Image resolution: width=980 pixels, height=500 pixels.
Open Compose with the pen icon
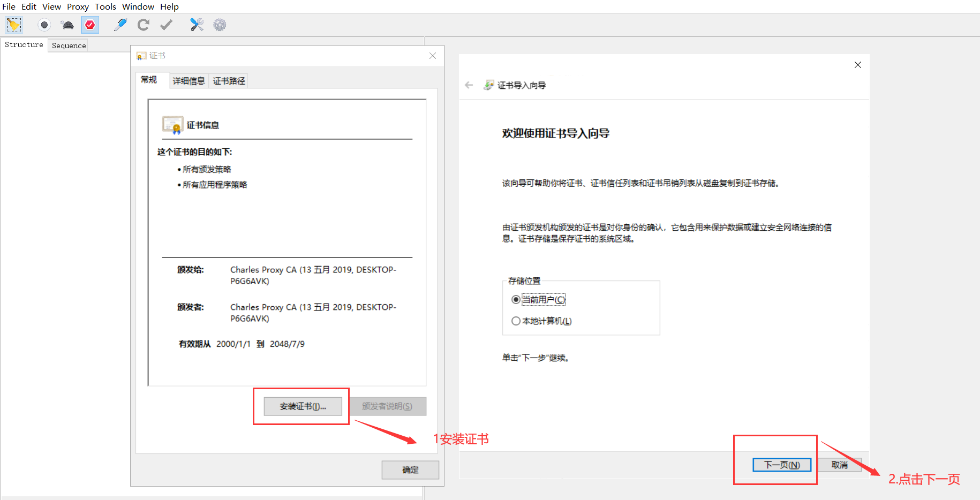coord(120,25)
